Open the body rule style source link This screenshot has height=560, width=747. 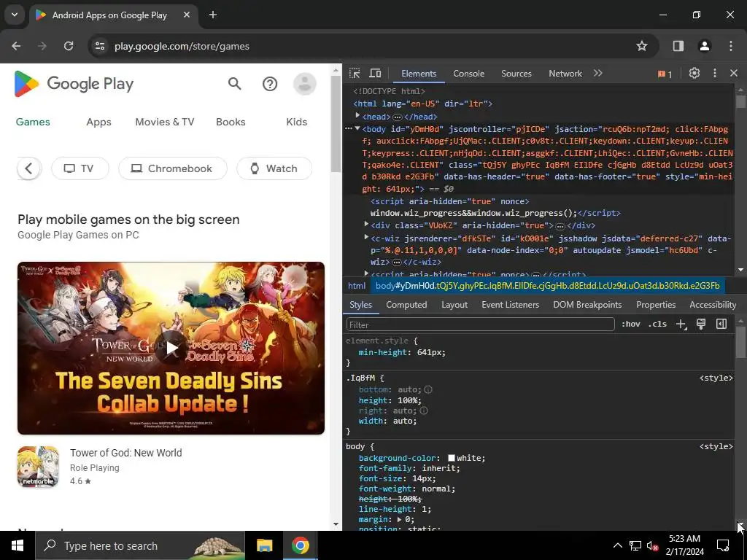716,447
